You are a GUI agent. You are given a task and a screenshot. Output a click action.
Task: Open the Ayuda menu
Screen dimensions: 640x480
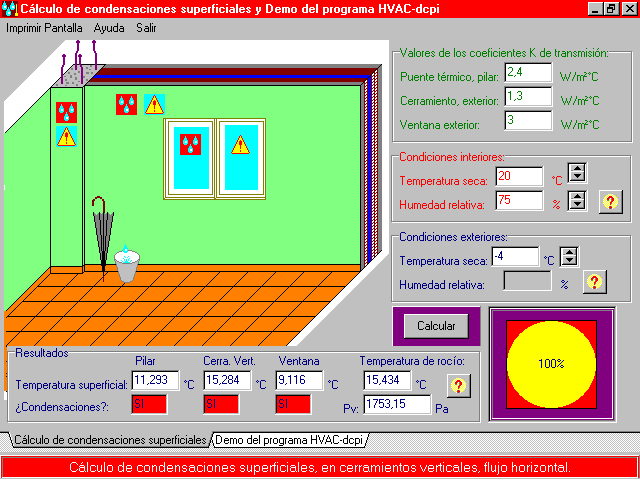[x=109, y=28]
